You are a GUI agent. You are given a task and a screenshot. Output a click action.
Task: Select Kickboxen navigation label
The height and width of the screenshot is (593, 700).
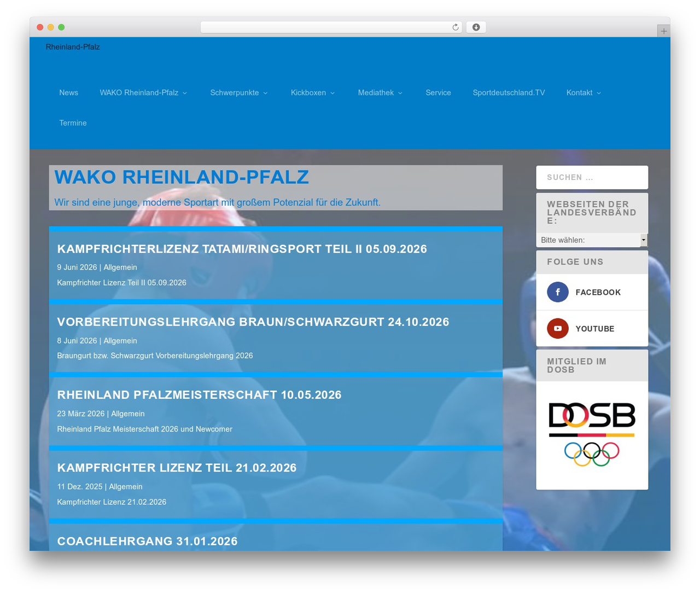click(308, 92)
